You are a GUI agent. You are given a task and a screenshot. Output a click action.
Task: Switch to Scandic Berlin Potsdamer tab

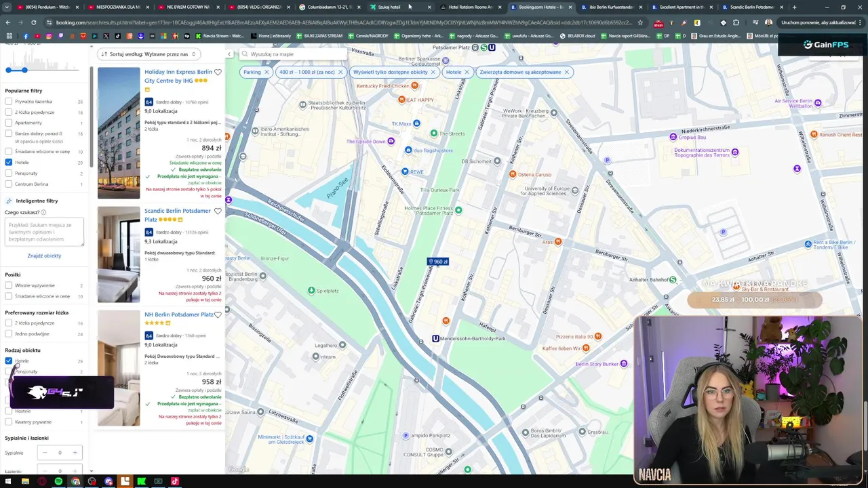(751, 7)
